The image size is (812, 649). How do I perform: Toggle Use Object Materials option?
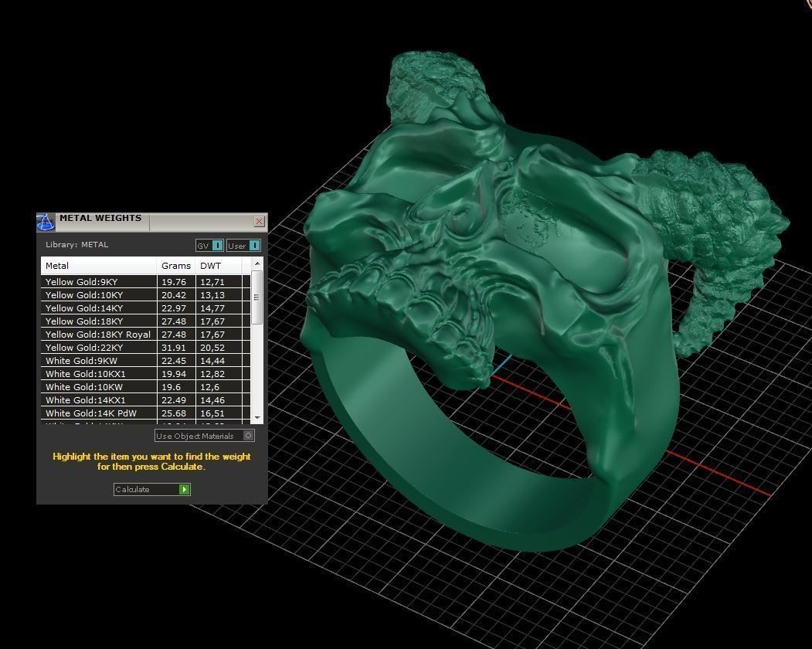(x=204, y=436)
